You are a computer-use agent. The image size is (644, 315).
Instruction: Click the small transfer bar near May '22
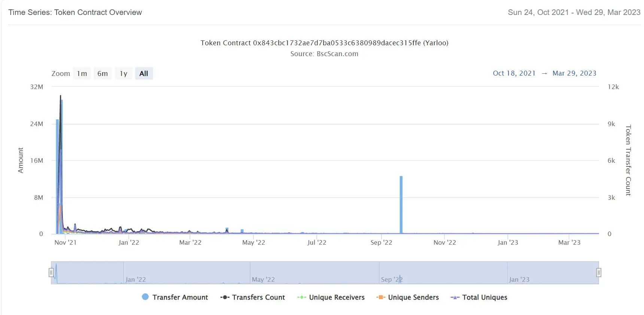click(242, 231)
